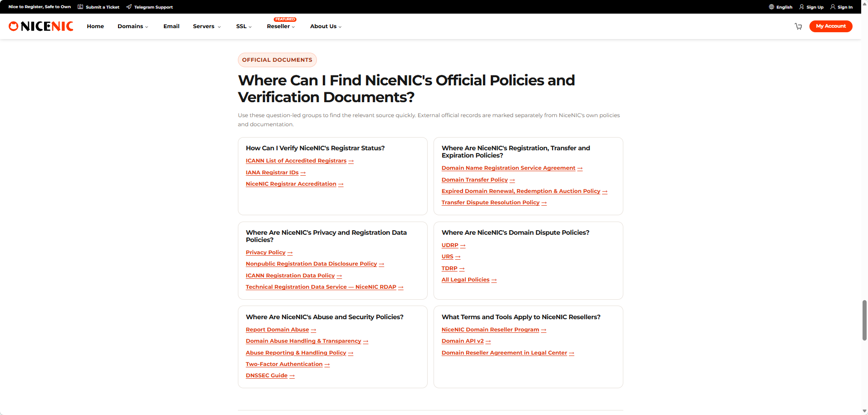Click heading 'Where Are NiceNIC's Abuse and Security Policies?'
The image size is (868, 415).
(325, 317)
